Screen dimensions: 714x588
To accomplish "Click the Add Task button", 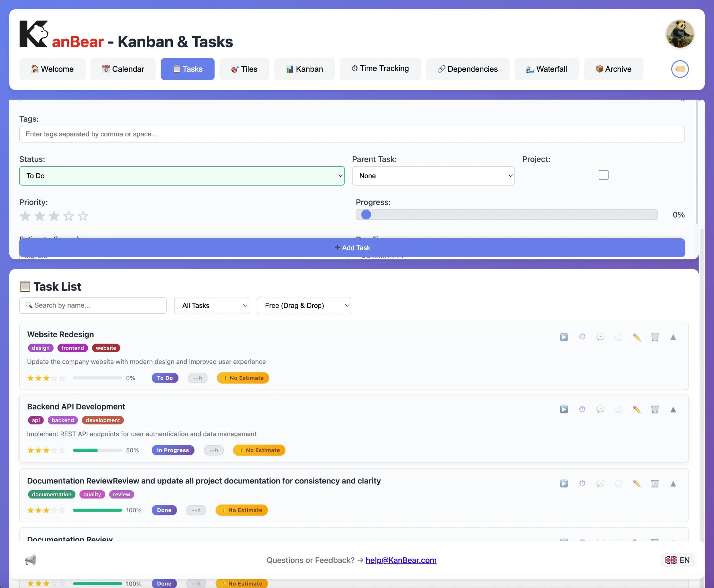I will 352,248.
